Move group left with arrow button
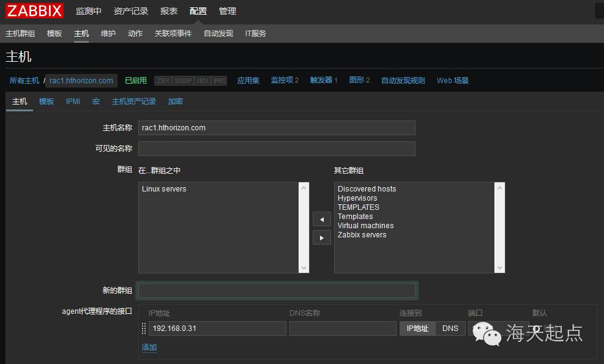The width and height of the screenshot is (604, 364). tap(322, 220)
